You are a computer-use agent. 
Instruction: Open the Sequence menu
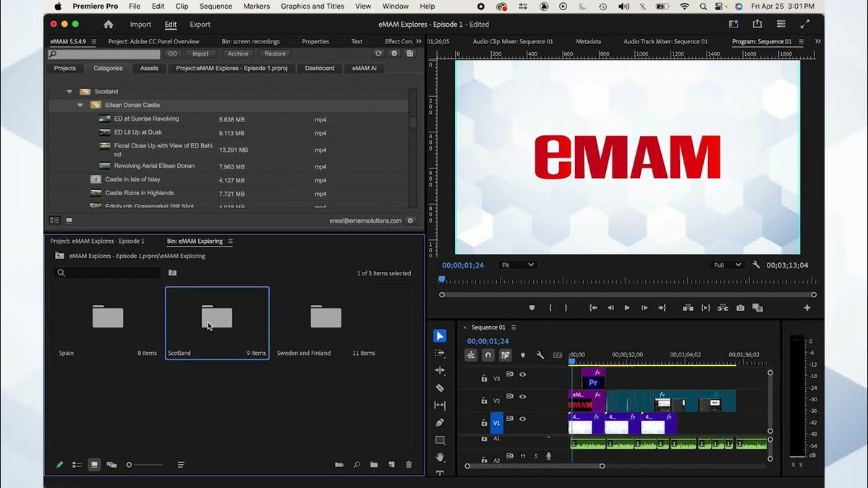coord(216,7)
